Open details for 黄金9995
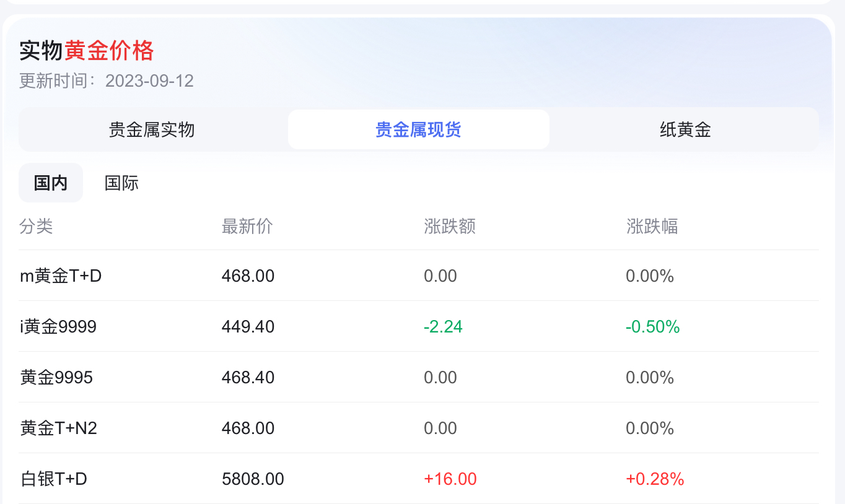 click(x=56, y=377)
